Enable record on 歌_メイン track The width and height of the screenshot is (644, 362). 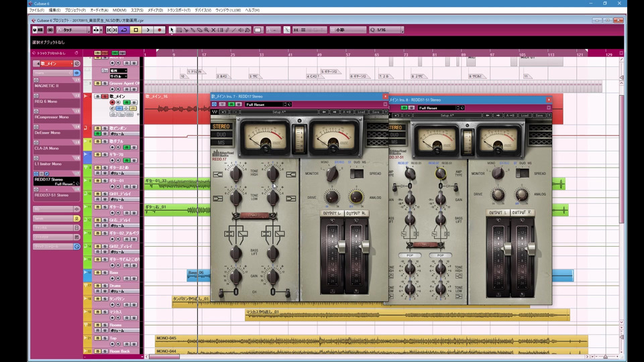coord(112,102)
